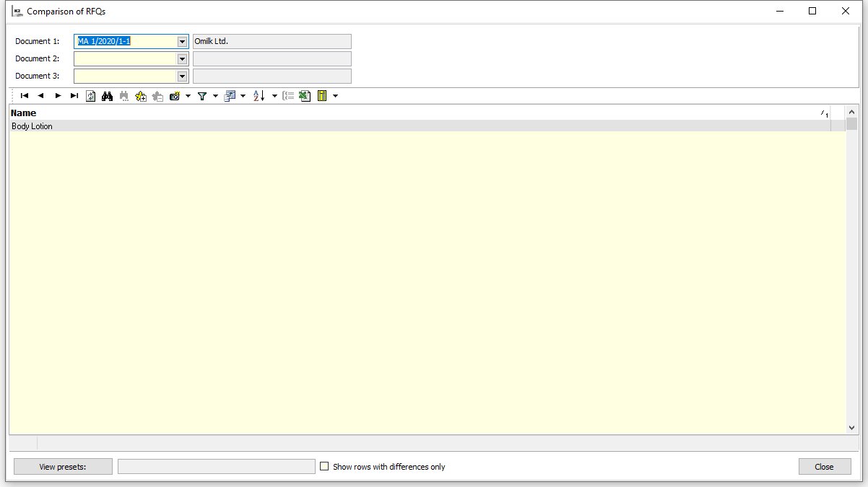This screenshot has width=868, height=487.
Task: Click the K2 application icon in title bar
Action: pyautogui.click(x=17, y=12)
